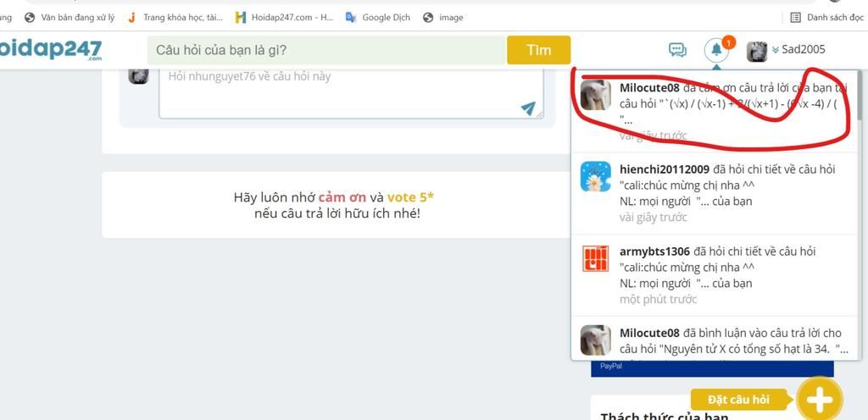Image resolution: width=868 pixels, height=420 pixels.
Task: Open the Trang khóa học bookmark
Action: tap(175, 17)
